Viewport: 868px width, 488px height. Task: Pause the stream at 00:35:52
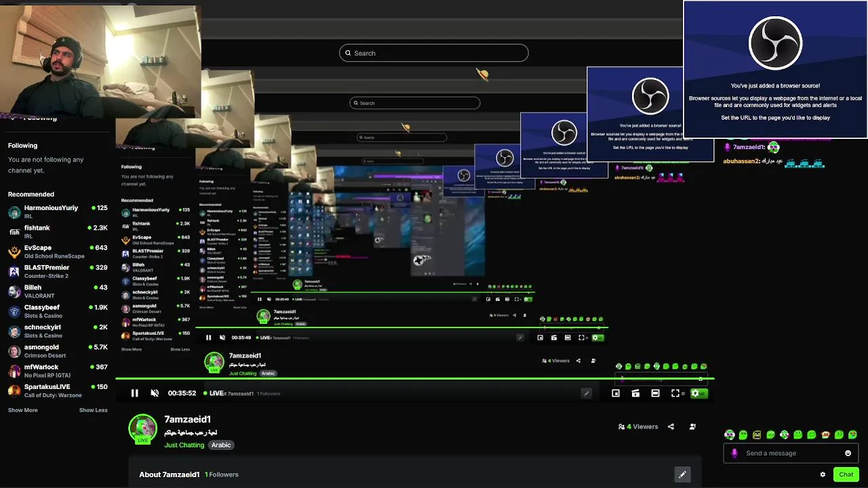pyautogui.click(x=135, y=393)
